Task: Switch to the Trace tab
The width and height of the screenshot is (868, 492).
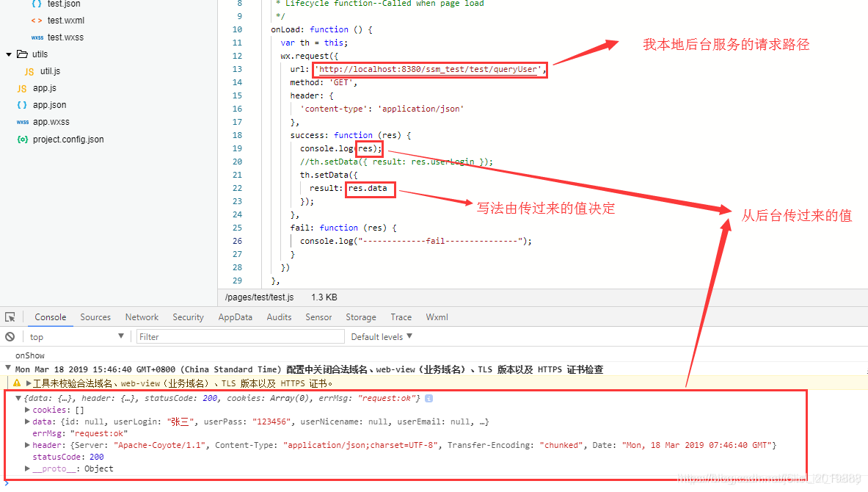Action: click(401, 317)
